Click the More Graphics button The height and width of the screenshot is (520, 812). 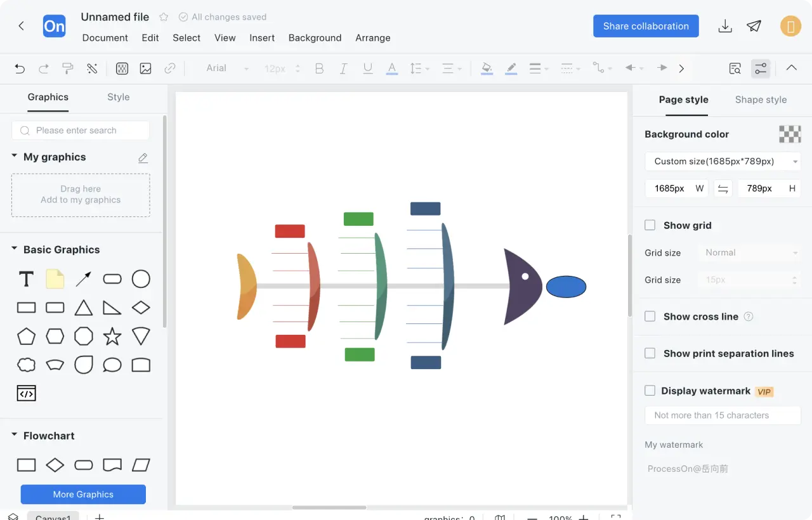click(83, 494)
